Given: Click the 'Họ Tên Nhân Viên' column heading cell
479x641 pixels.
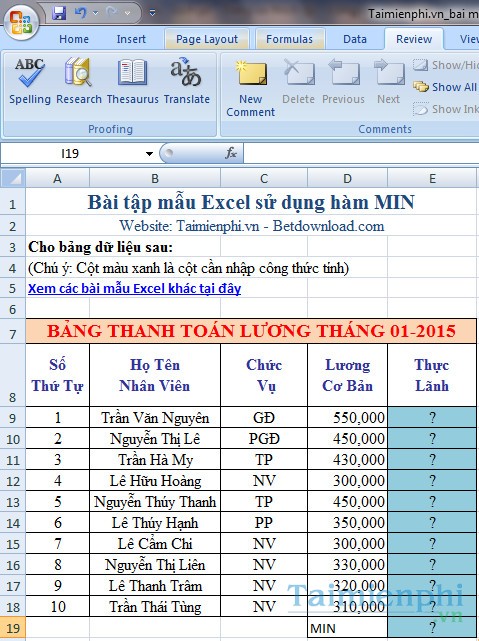Looking at the screenshot, I should [x=155, y=375].
